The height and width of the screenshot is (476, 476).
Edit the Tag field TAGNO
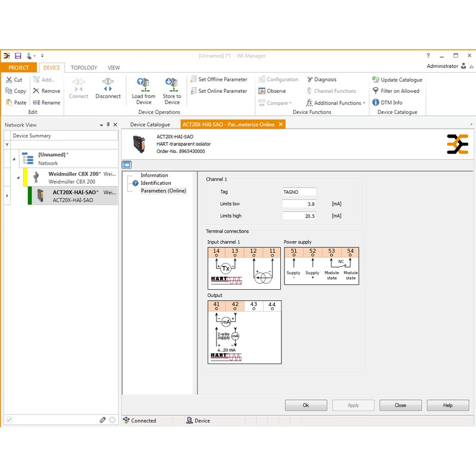pyautogui.click(x=299, y=192)
